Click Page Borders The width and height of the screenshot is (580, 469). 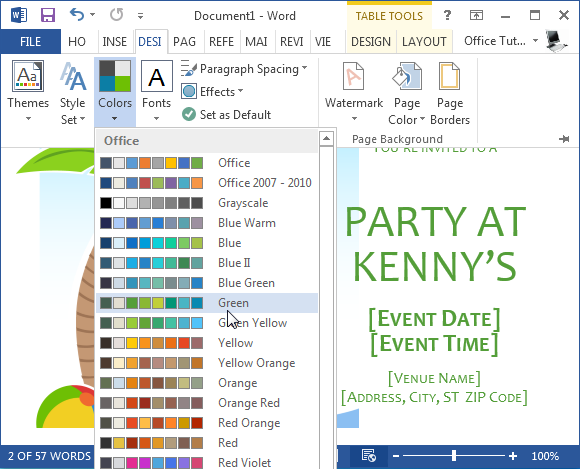coord(450,93)
